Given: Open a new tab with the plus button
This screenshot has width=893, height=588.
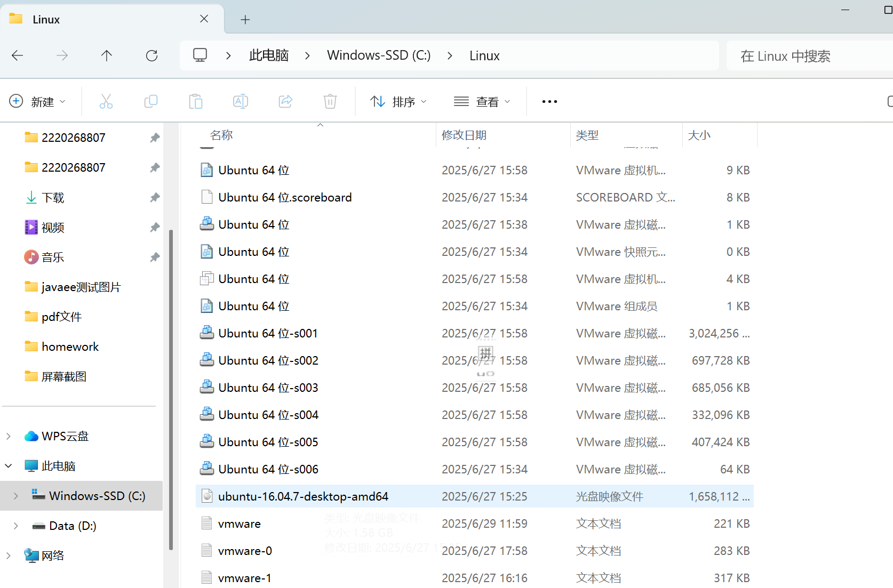Looking at the screenshot, I should coord(245,19).
